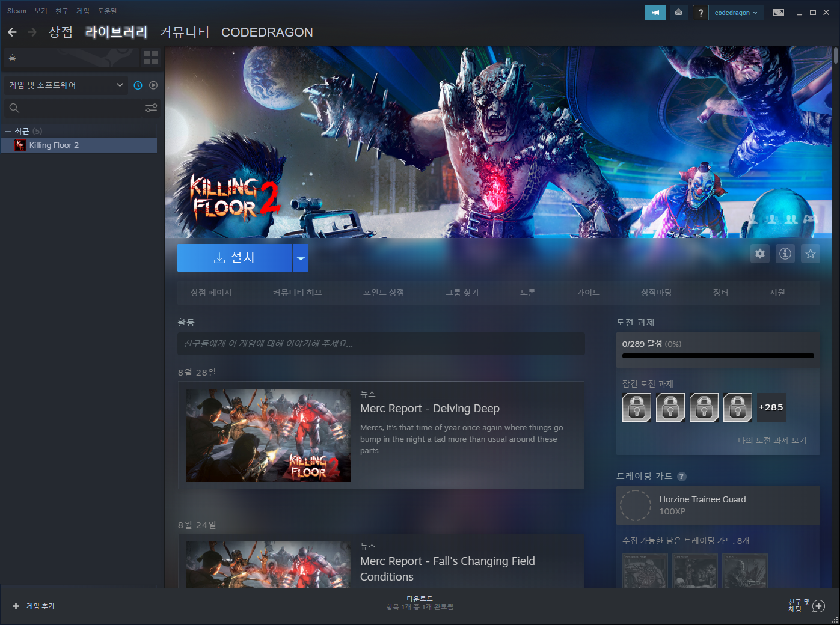Click 나의 도전 과제 보기 link
Screen dimensions: 840x625
(772, 441)
